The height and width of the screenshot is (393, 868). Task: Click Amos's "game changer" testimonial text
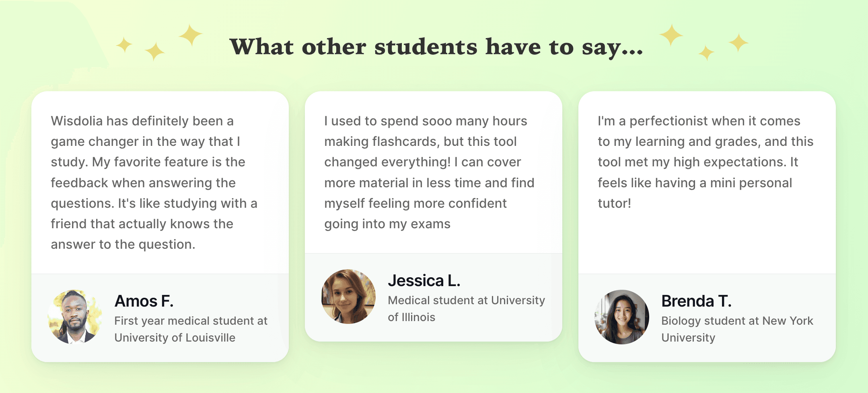[x=154, y=182]
